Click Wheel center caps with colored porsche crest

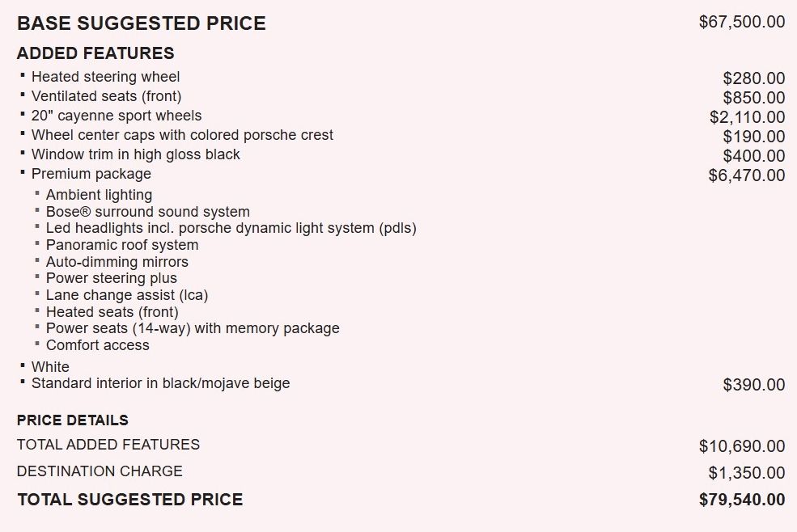(x=182, y=135)
